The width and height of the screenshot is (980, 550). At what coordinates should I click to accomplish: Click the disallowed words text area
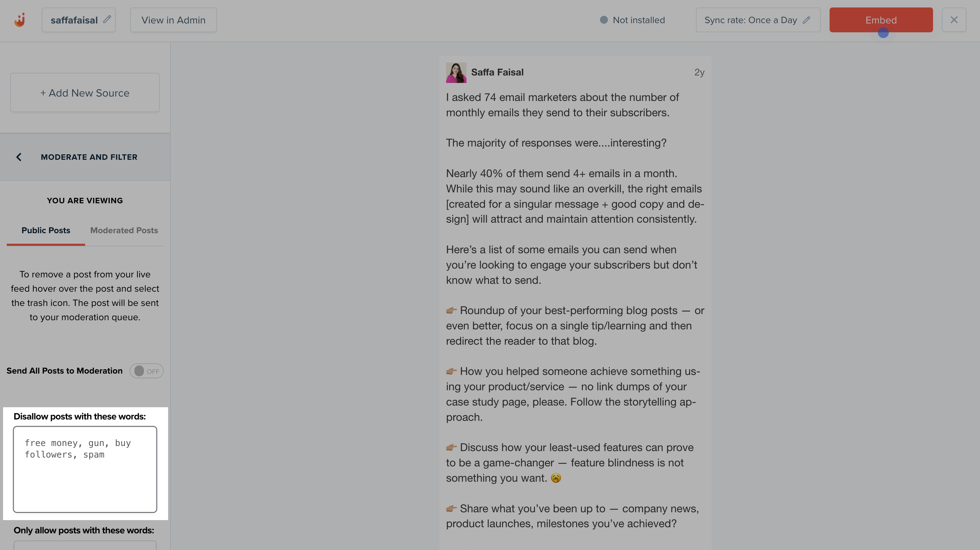(85, 470)
